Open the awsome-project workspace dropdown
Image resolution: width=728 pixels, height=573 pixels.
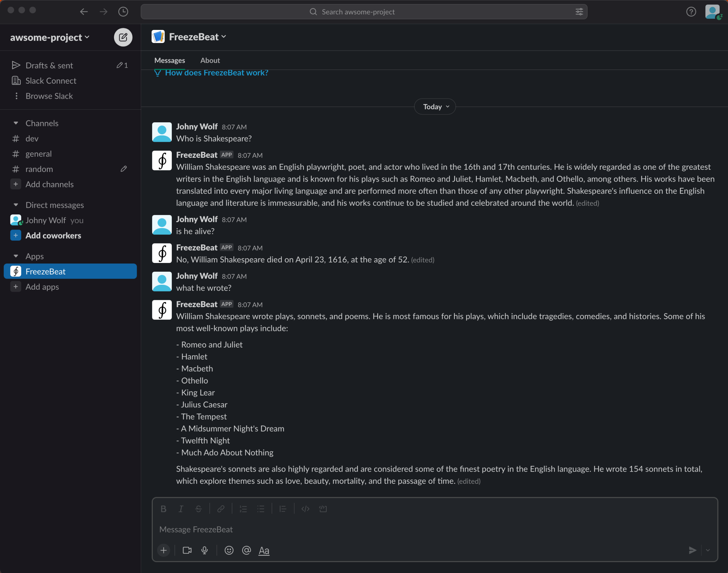click(x=50, y=37)
